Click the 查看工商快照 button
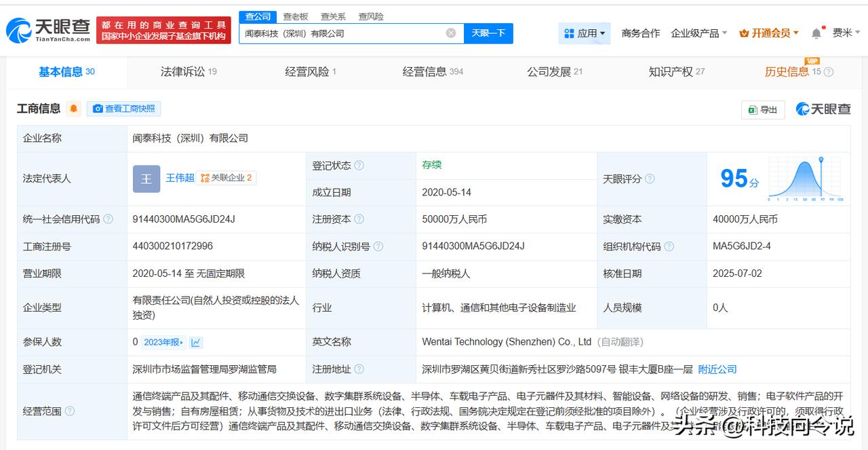This screenshot has height=450, width=868. (123, 109)
